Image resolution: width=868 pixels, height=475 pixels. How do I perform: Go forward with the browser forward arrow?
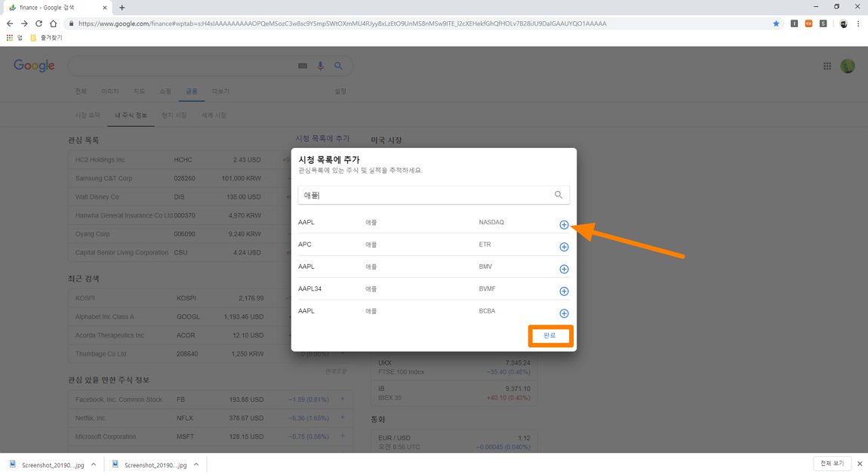click(x=24, y=23)
